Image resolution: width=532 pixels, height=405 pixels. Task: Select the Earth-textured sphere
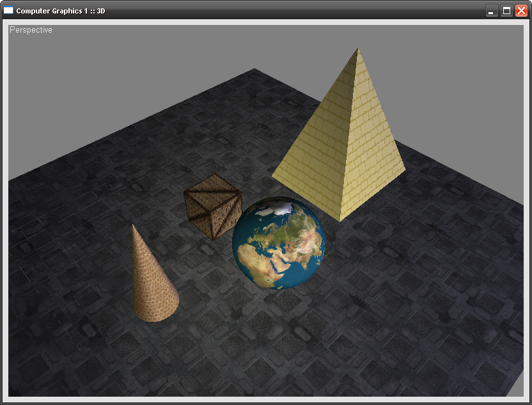point(279,243)
